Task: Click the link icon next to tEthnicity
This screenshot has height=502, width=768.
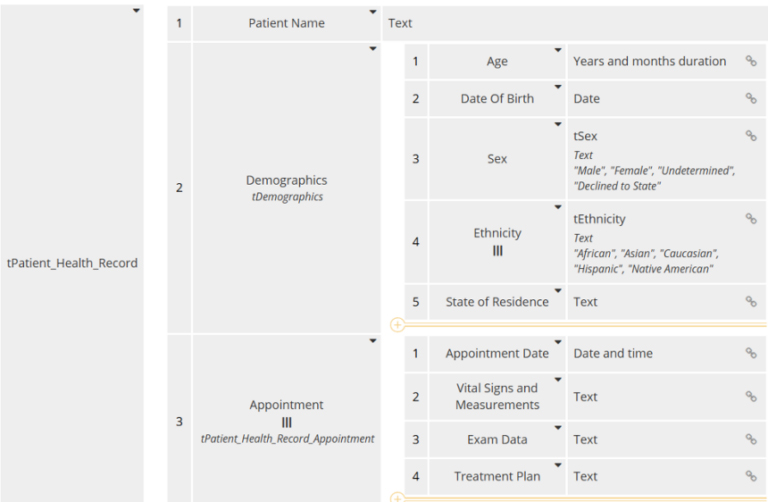Action: (x=751, y=218)
